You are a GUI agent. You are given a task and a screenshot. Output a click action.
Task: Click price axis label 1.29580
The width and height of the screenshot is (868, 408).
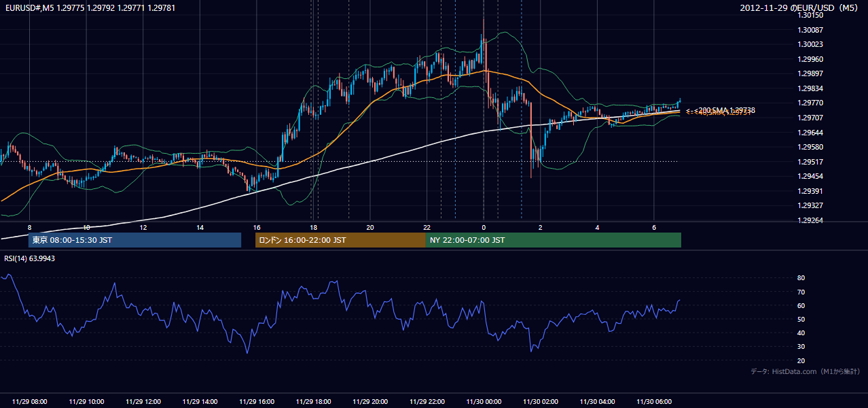click(810, 147)
